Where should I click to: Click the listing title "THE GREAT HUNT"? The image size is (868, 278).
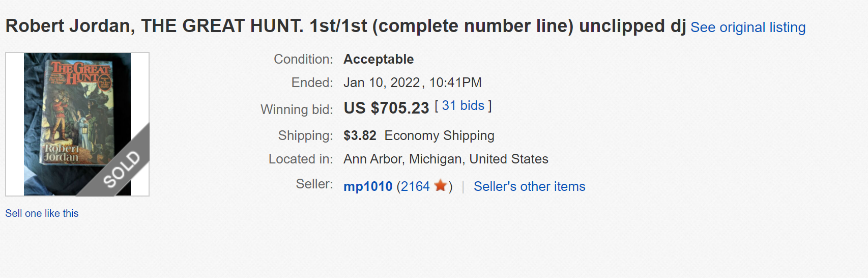tap(222, 26)
